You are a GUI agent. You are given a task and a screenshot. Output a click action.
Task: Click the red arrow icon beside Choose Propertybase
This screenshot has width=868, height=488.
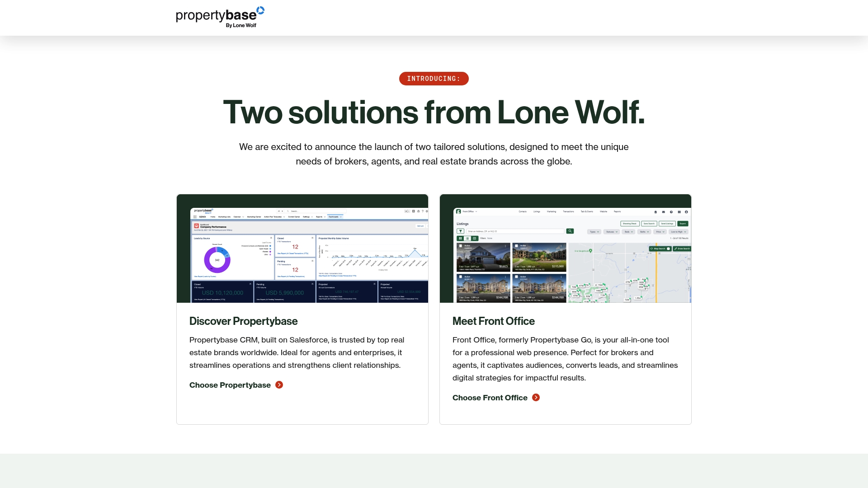pos(279,385)
